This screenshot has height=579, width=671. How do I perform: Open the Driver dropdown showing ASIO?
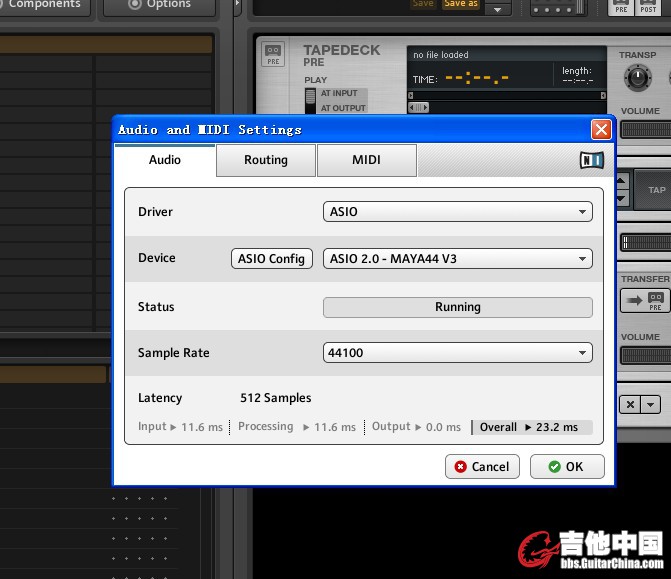[457, 211]
